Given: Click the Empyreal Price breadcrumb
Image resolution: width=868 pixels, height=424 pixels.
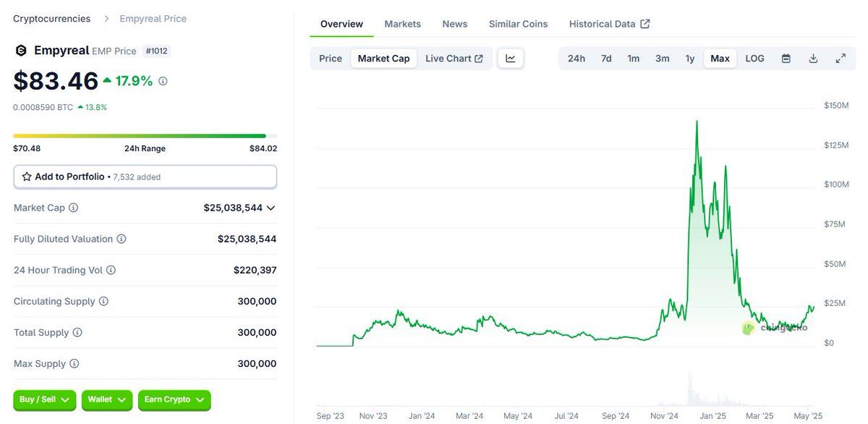Looking at the screenshot, I should pos(153,19).
